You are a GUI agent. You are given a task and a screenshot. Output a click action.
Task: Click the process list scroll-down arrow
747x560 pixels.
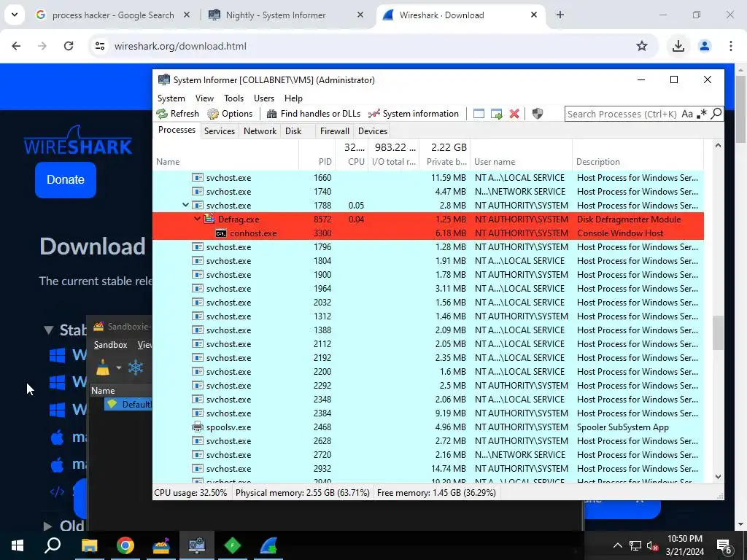[x=718, y=477]
